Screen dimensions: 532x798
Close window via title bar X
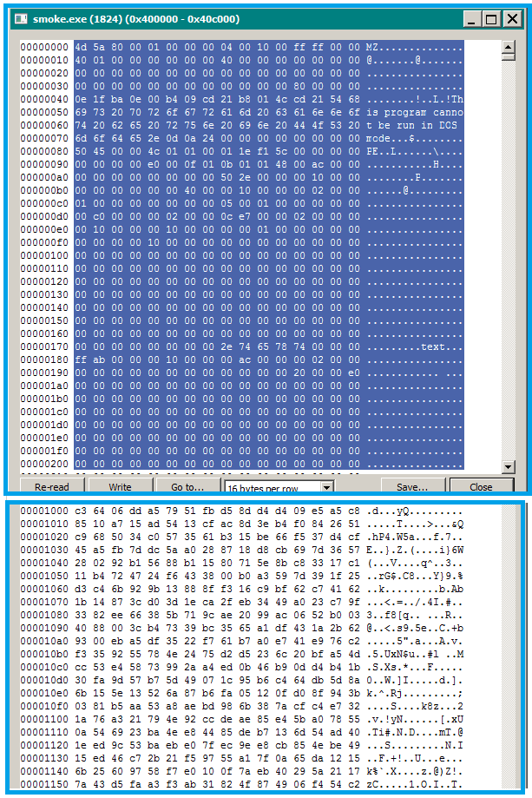[x=511, y=18]
